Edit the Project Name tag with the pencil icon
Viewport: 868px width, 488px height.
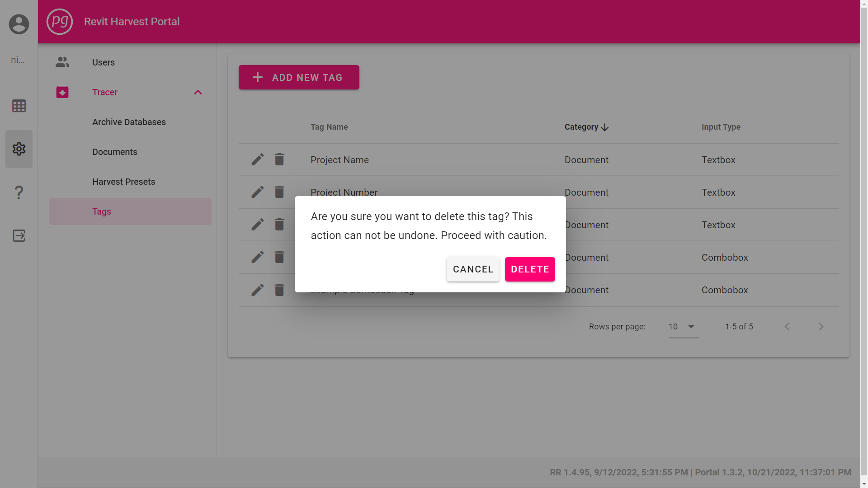coord(258,160)
